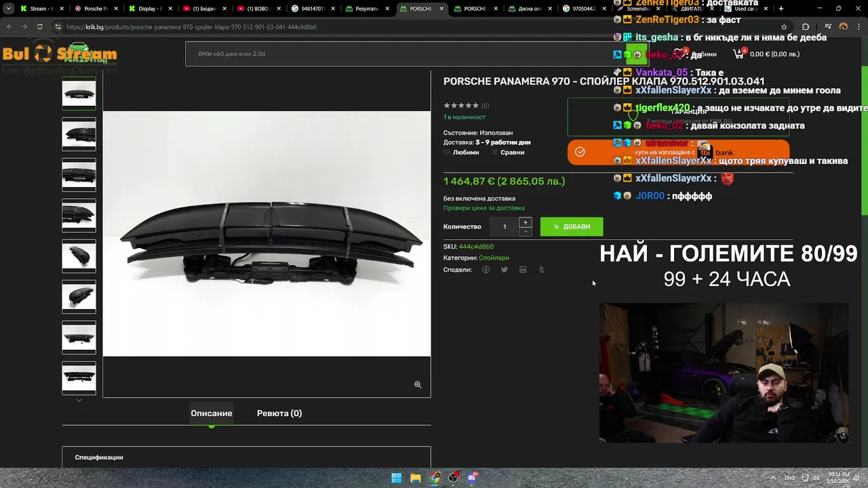Share the product on Facebook

tap(486, 270)
